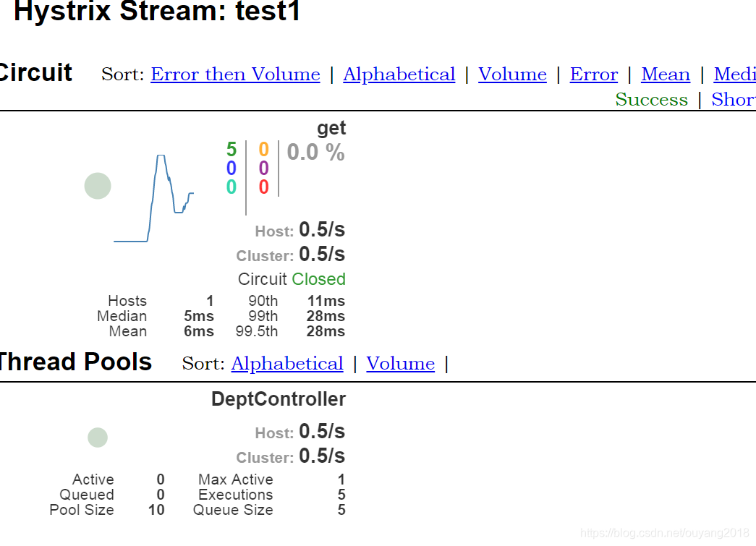The image size is (756, 546).
Task: Click the 0.0 % error percentage
Action: pos(316,153)
